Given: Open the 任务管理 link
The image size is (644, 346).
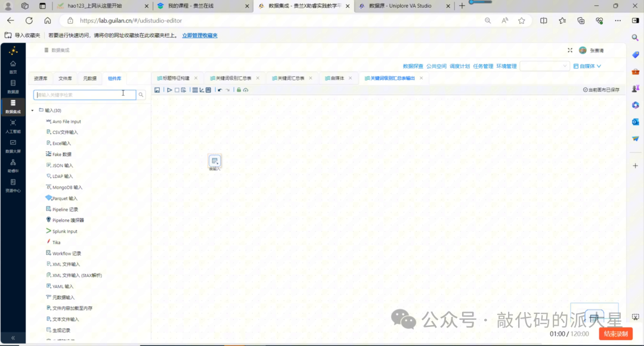Looking at the screenshot, I should pos(483,66).
